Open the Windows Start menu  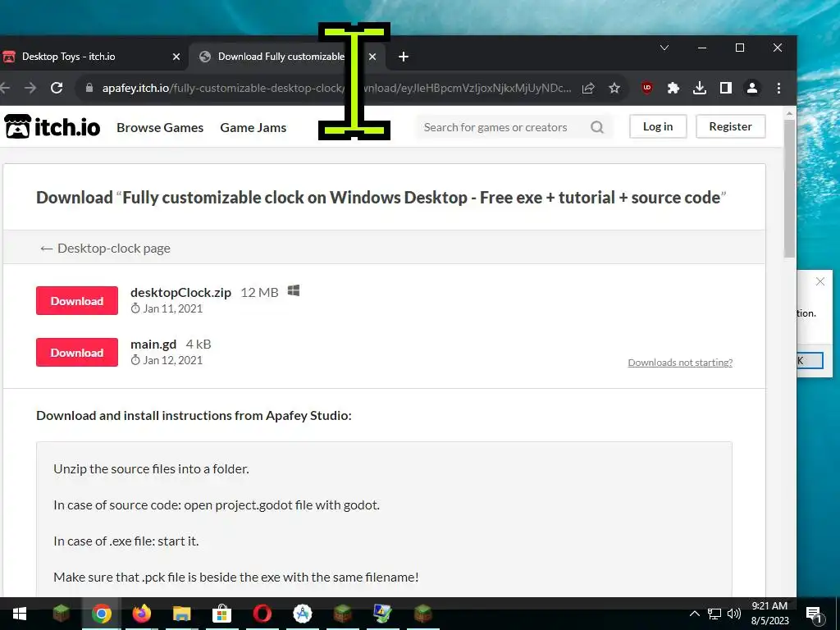coord(20,614)
